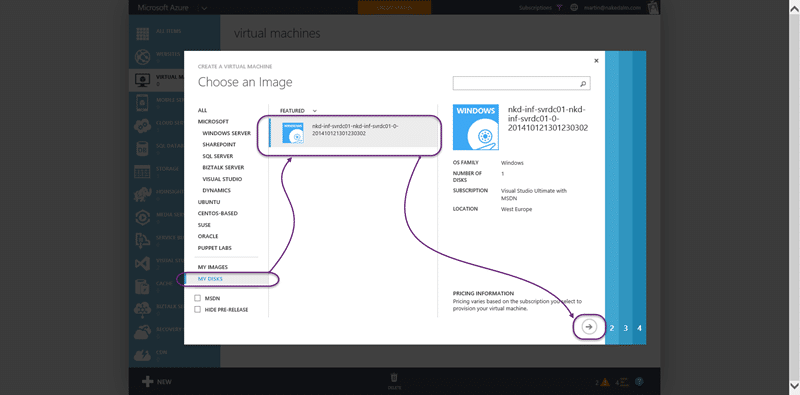Click the Cloud Services gear-cloud icon
800x395 pixels.
[142, 126]
